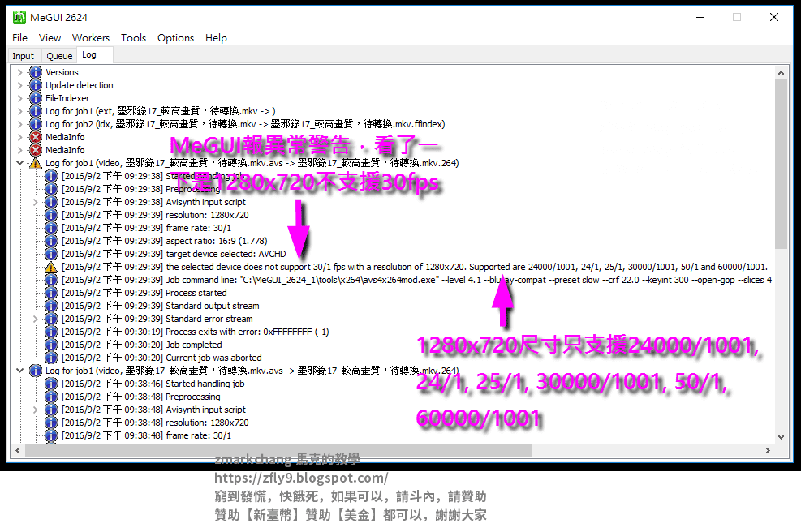The height and width of the screenshot is (532, 801).
Task: Expand the first MediaInfo error node
Action: (x=20, y=137)
